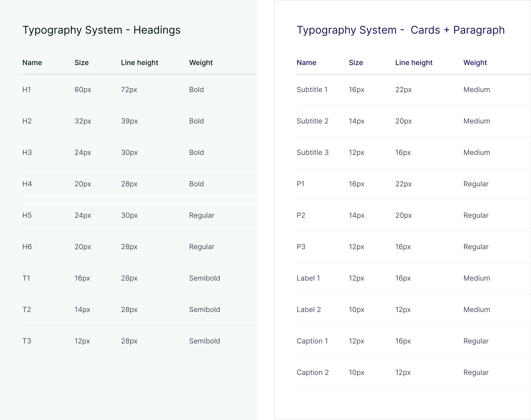The height and width of the screenshot is (420, 531).
Task: Select the Subtitle 3 row name
Action: pyautogui.click(x=312, y=153)
